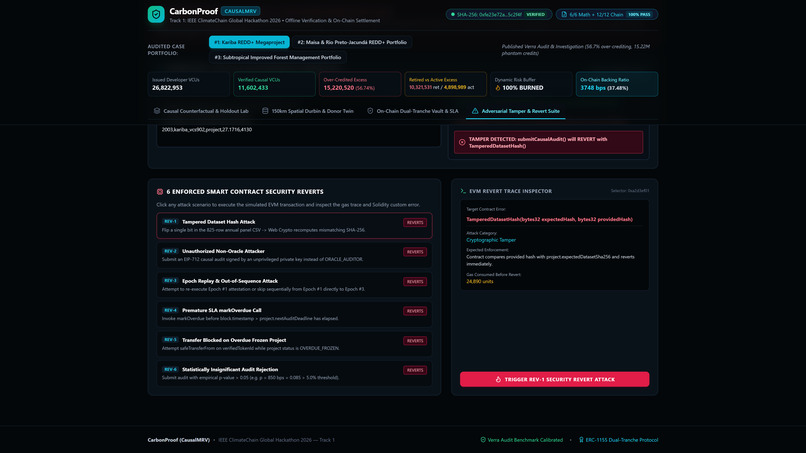This screenshot has height=453, width=806.
Task: Select REV-4 Premature SLA markOverdue Call scenario
Action: [x=295, y=314]
